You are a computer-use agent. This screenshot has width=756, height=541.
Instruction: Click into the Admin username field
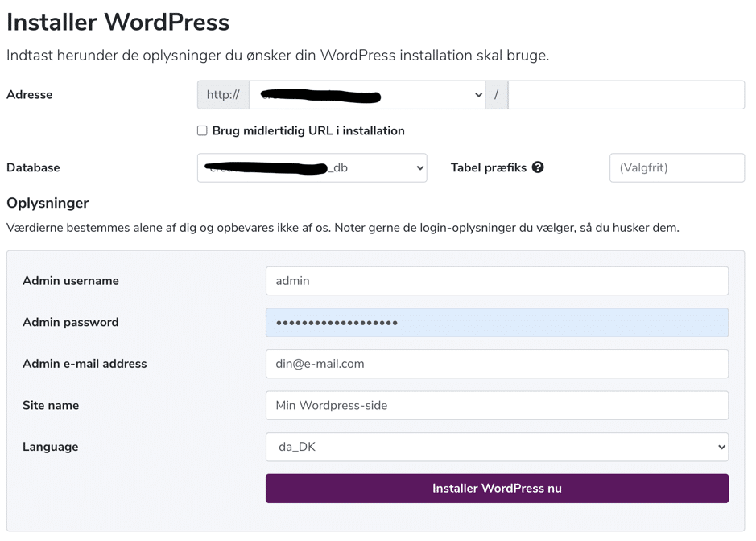tap(497, 281)
